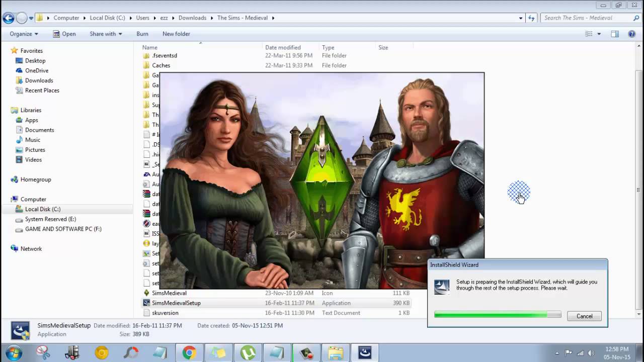Open the view options dropdown arrow
The width and height of the screenshot is (644, 362).
[599, 34]
